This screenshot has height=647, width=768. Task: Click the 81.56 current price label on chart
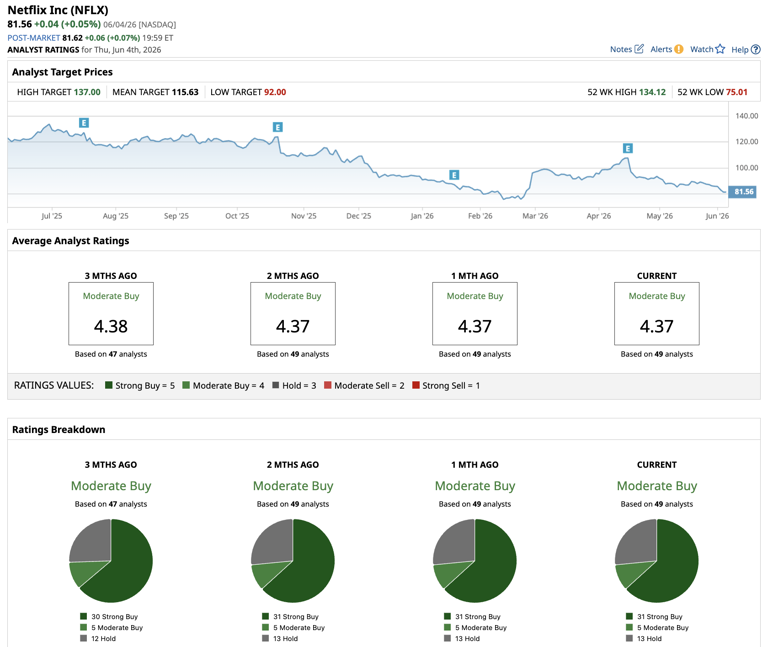743,192
